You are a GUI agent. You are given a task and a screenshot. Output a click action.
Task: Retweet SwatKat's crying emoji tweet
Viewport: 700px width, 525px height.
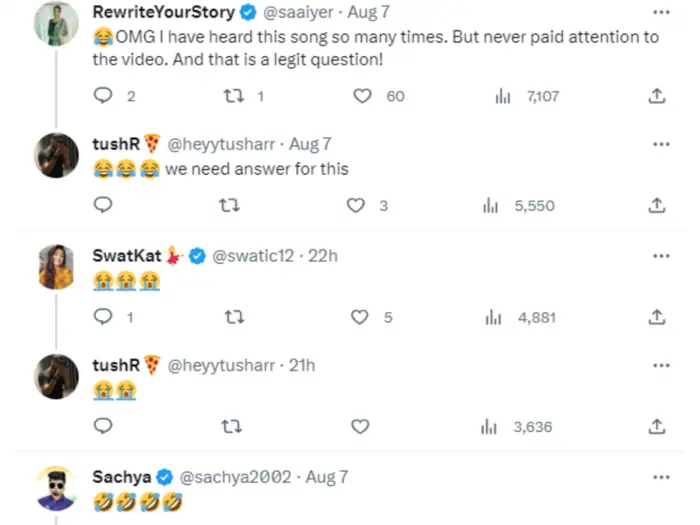pyautogui.click(x=230, y=317)
